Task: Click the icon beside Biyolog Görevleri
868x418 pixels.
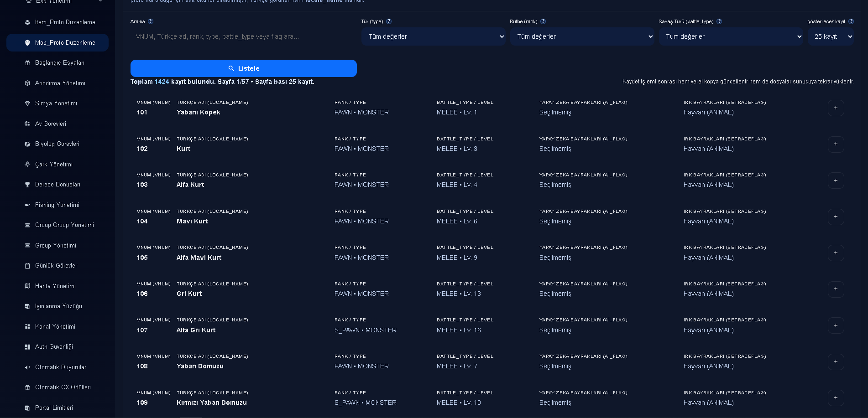Action: coord(27,144)
